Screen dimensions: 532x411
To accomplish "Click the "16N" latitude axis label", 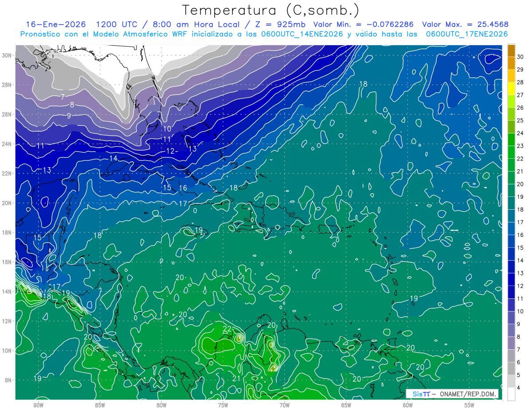I will [8, 262].
